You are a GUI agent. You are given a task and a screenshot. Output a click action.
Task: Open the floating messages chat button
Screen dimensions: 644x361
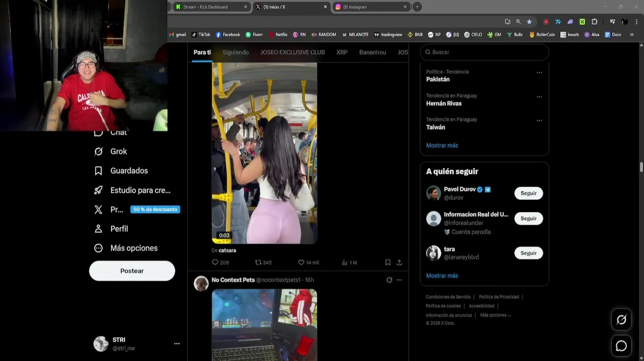[621, 346]
